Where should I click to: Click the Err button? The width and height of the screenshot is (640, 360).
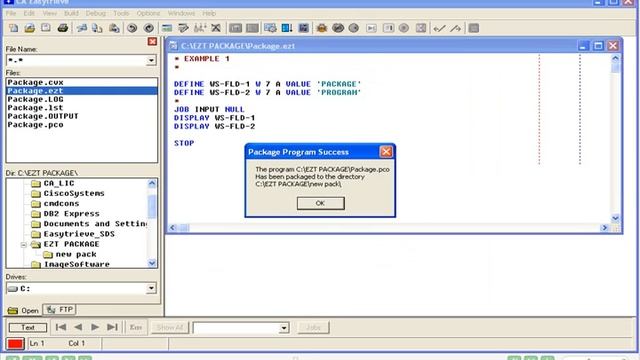click(136, 327)
